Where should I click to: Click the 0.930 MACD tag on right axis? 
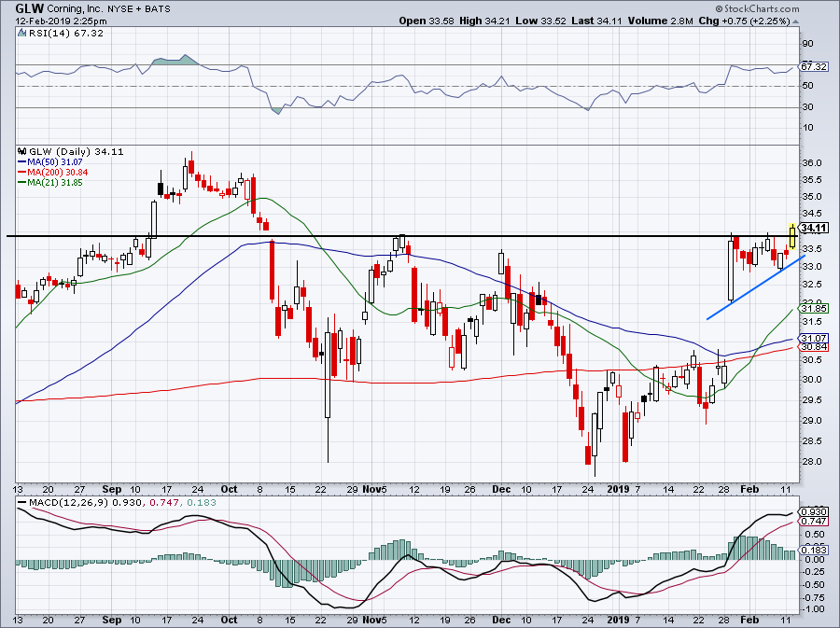pyautogui.click(x=814, y=511)
